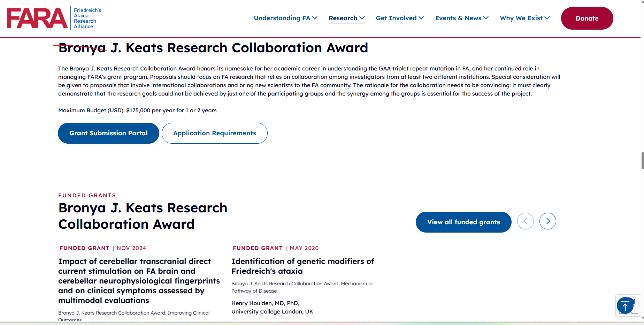The image size is (644, 325).
Task: Click the scroll-to-top arrow icon
Action: pyautogui.click(x=625, y=306)
